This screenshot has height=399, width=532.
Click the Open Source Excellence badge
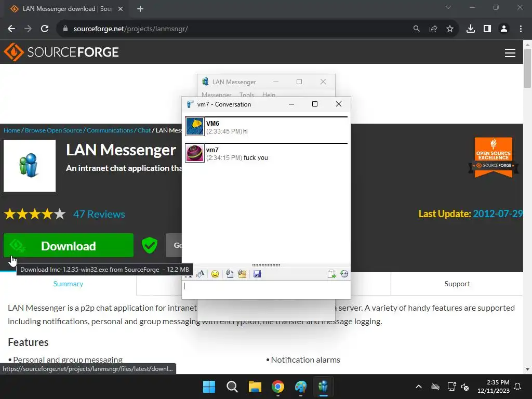[x=494, y=157]
